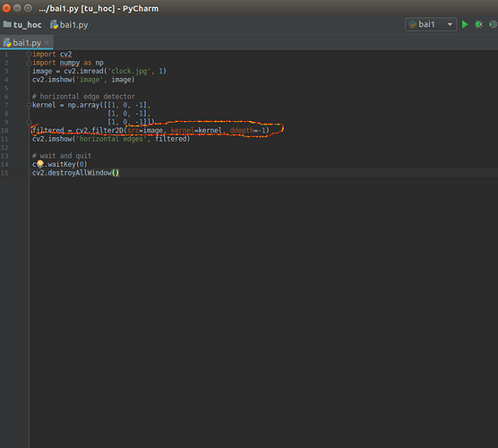This screenshot has height=448, width=498.
Task: Select the bai1.py editor tab
Action: click(27, 43)
